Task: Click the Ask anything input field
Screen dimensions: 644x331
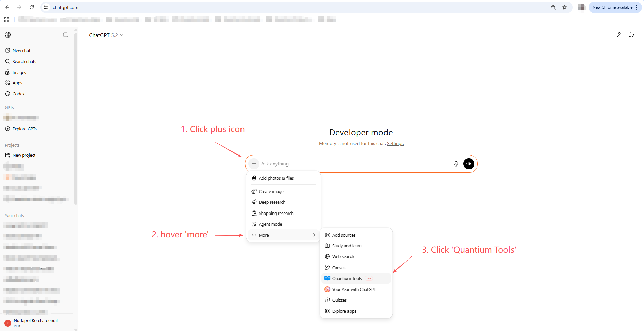Action: click(x=356, y=164)
